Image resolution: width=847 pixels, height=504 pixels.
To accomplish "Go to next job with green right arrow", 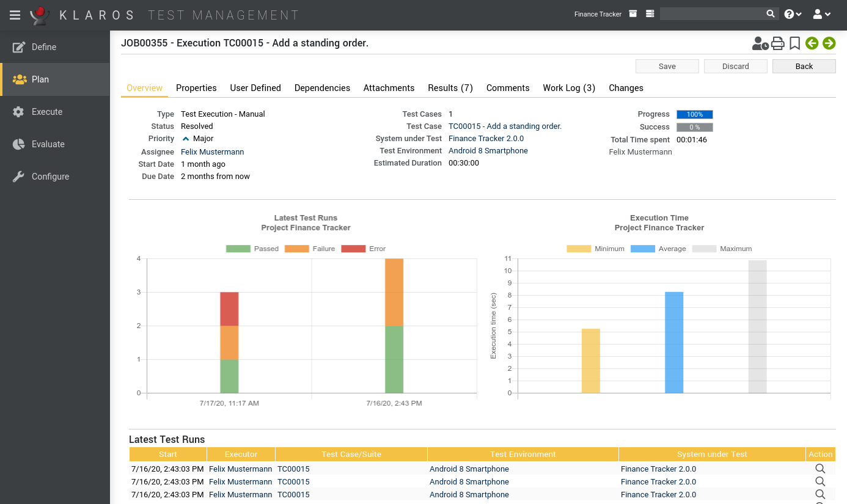I will (x=829, y=43).
